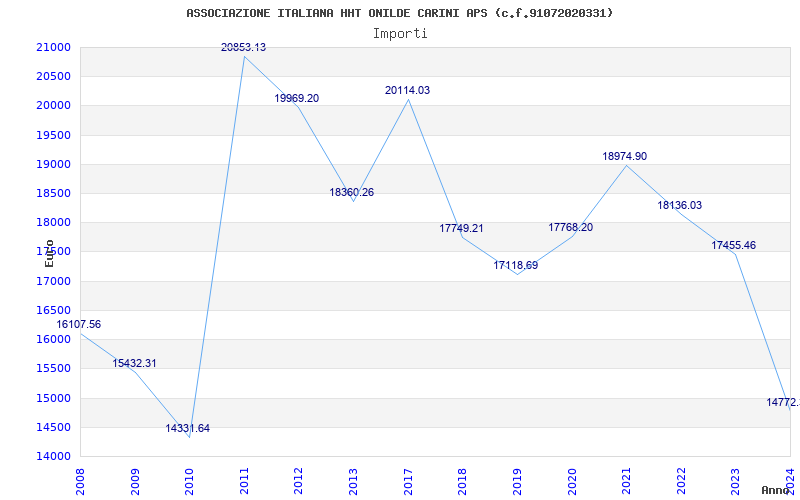
Task: Click y-axis value 17000
Action: (53, 281)
